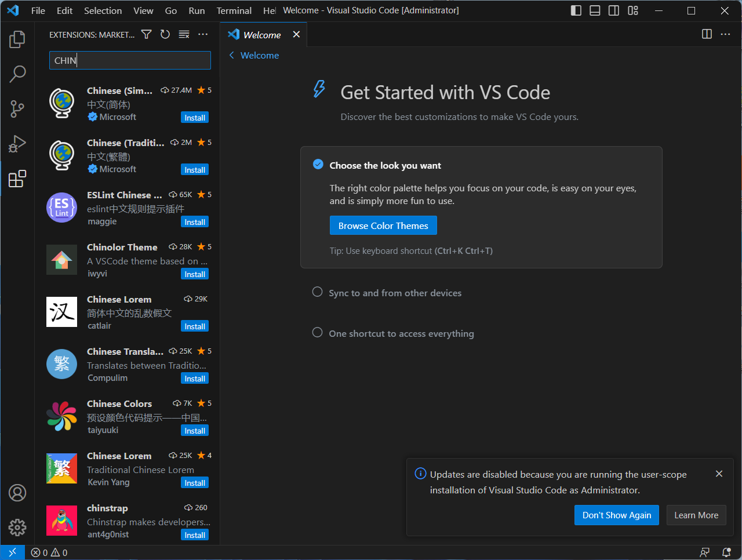The image size is (742, 560).
Task: Click chinstrap extension title
Action: [x=107, y=508]
